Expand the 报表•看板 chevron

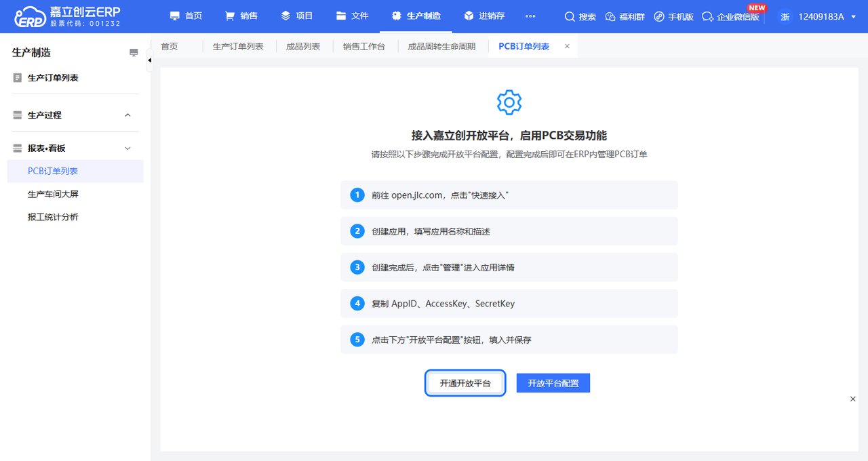click(127, 148)
